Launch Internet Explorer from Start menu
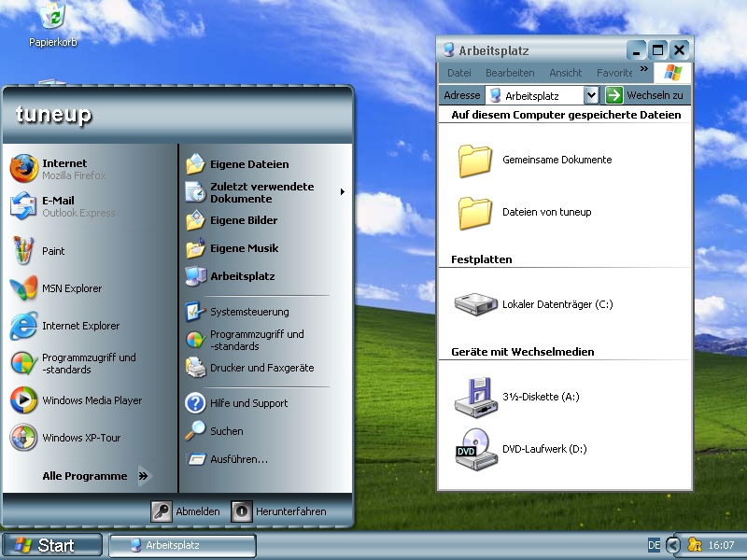The height and width of the screenshot is (560, 747). coord(64,326)
